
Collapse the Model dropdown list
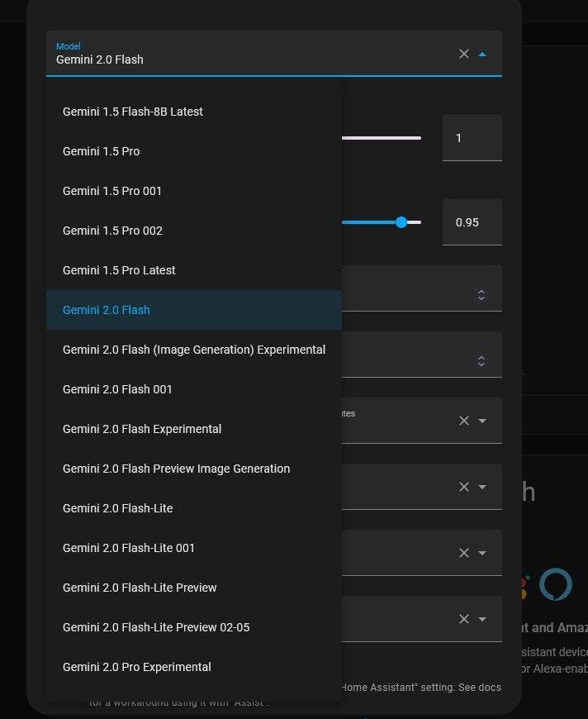pos(483,54)
